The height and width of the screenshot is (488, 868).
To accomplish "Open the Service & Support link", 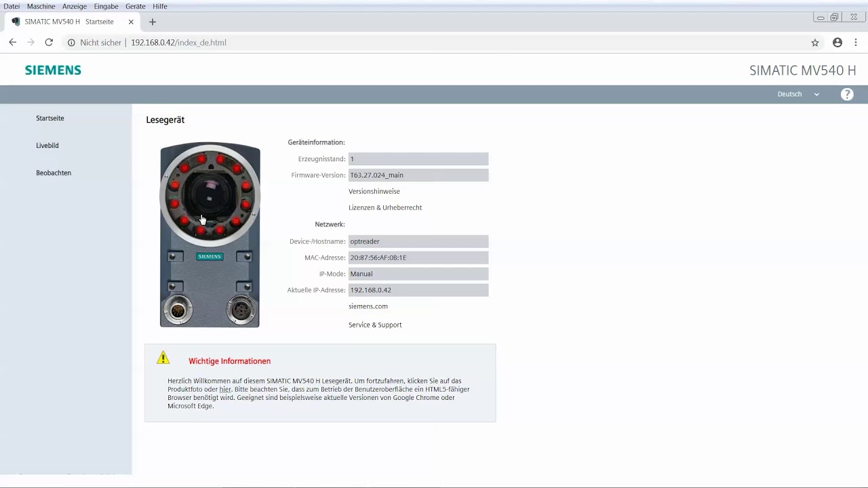I will coord(375,325).
